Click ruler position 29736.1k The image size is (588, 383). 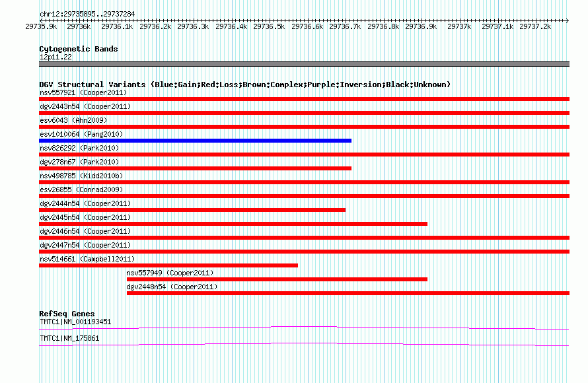pos(117,26)
